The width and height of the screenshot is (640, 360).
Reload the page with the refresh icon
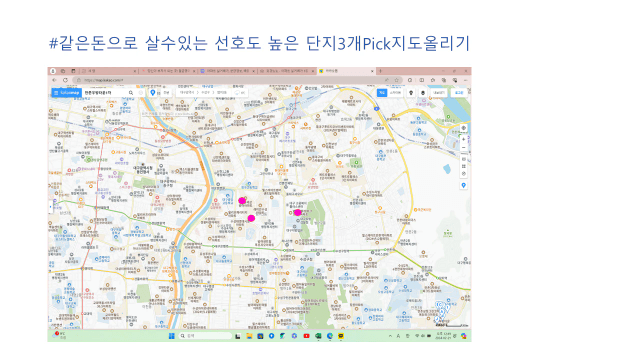[x=65, y=80]
